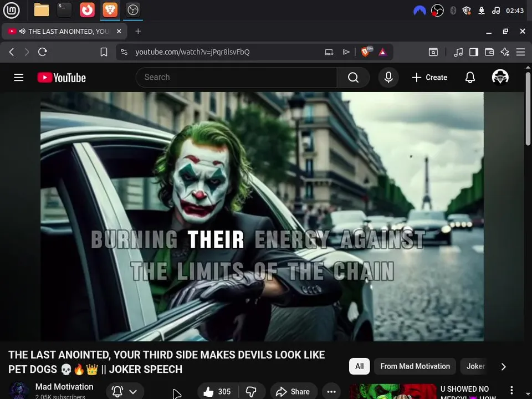Image resolution: width=532 pixels, height=399 pixels.
Task: Show more filter chips with right chevron
Action: tap(504, 366)
